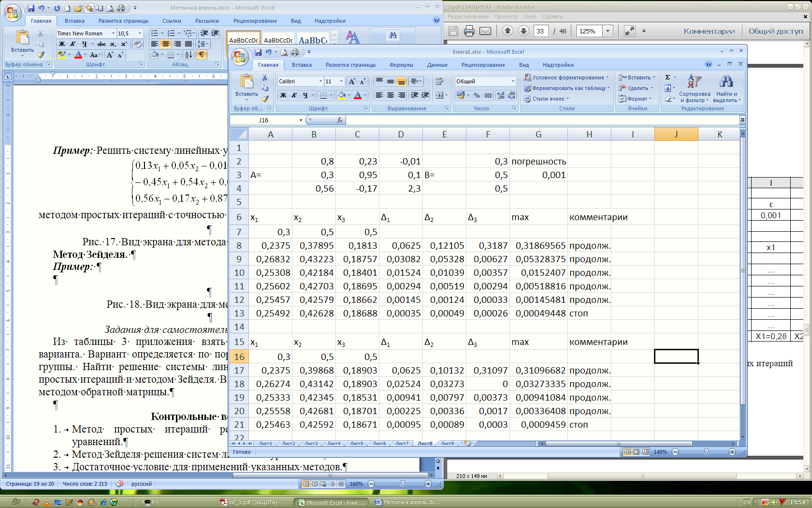This screenshot has height=508, width=812.
Task: Click the percent style button in Excel
Action: point(477,95)
